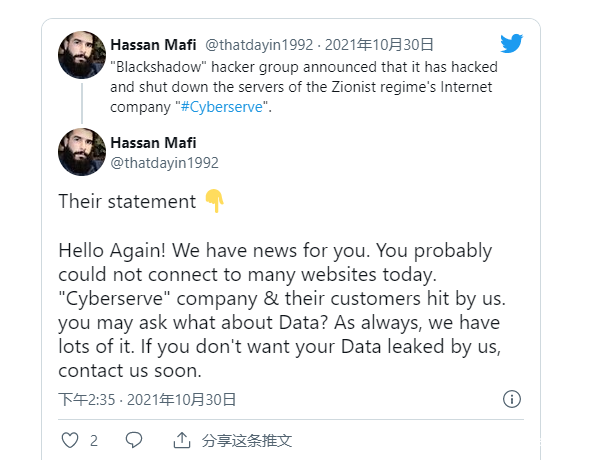Open the avatar on the parent tweet
The image size is (600, 460).
coord(82,55)
